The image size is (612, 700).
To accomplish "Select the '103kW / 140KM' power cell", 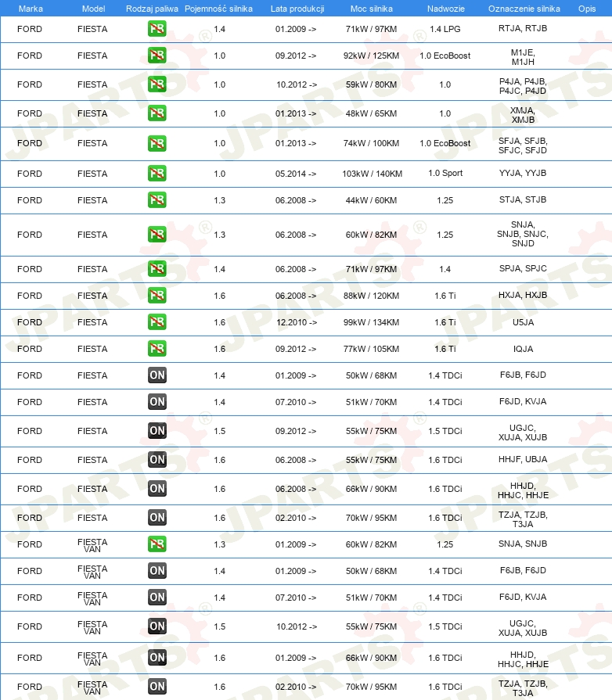I will (x=372, y=174).
